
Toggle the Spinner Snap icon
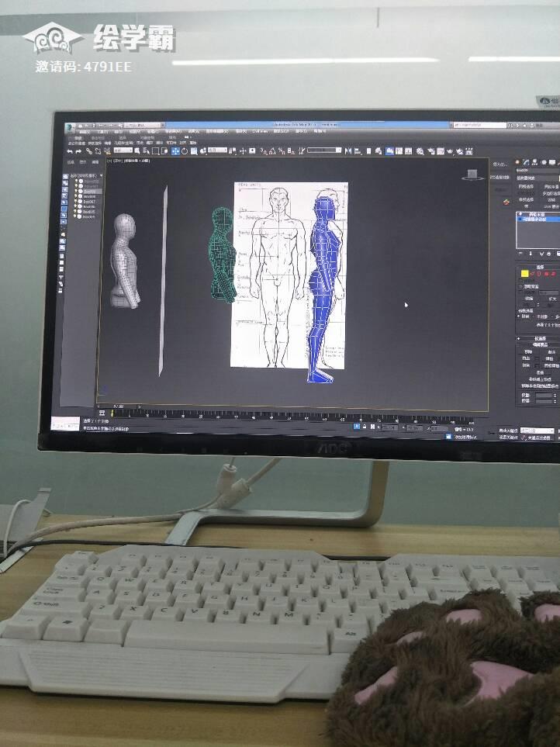[x=291, y=151]
